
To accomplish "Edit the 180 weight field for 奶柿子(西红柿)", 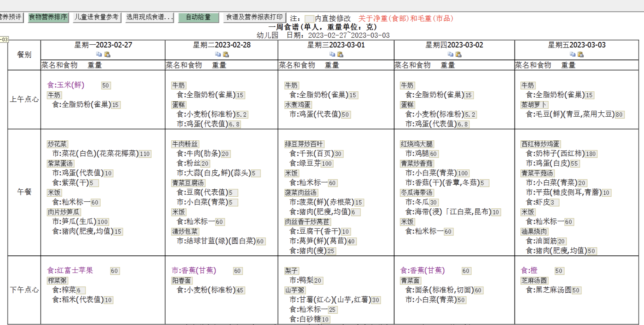I will coord(591,154).
